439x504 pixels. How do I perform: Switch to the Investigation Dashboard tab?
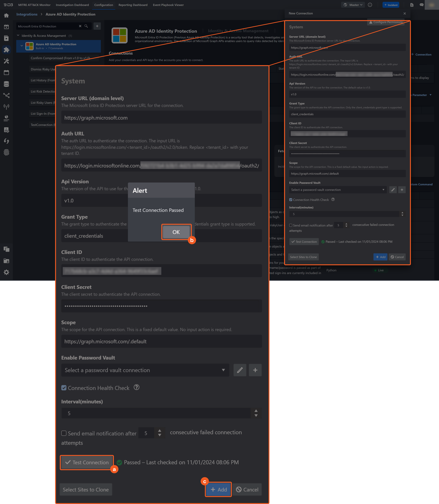(x=72, y=5)
